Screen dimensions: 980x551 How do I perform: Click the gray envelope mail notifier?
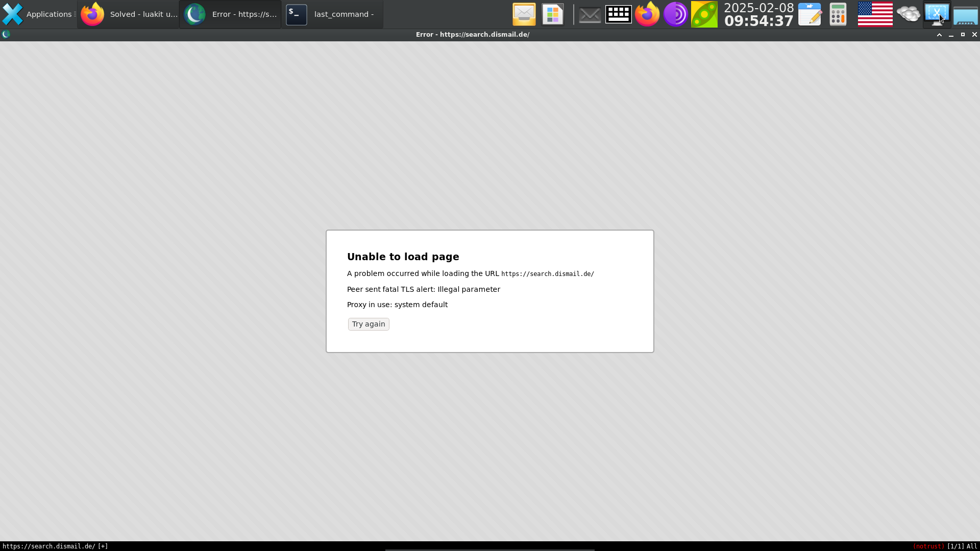[x=590, y=14]
